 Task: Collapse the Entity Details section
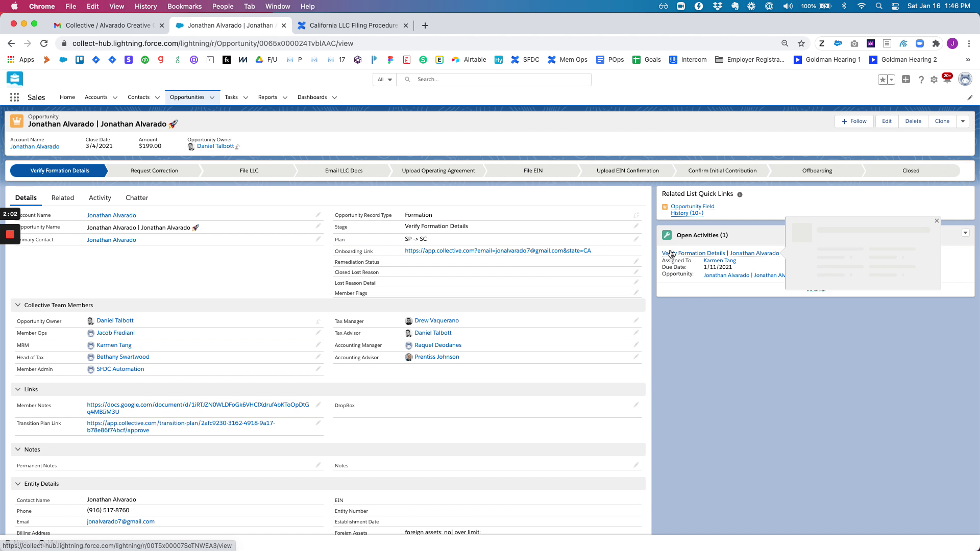(x=18, y=484)
